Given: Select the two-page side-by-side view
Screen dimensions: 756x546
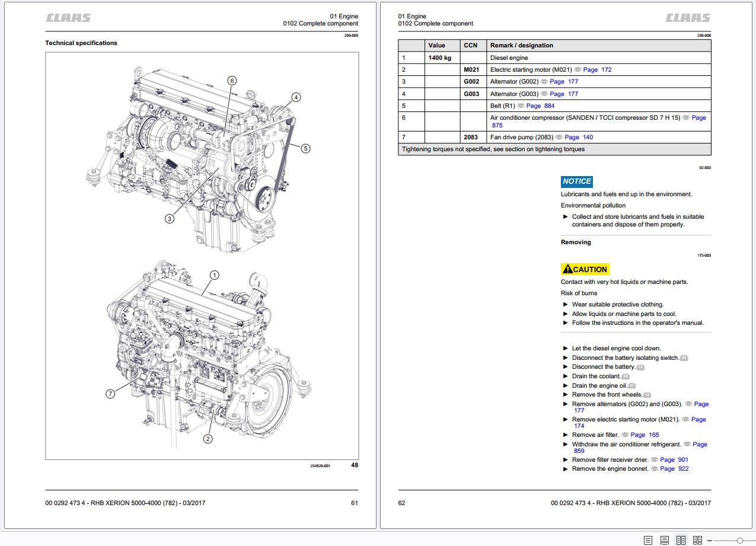Looking at the screenshot, I should [x=681, y=540].
